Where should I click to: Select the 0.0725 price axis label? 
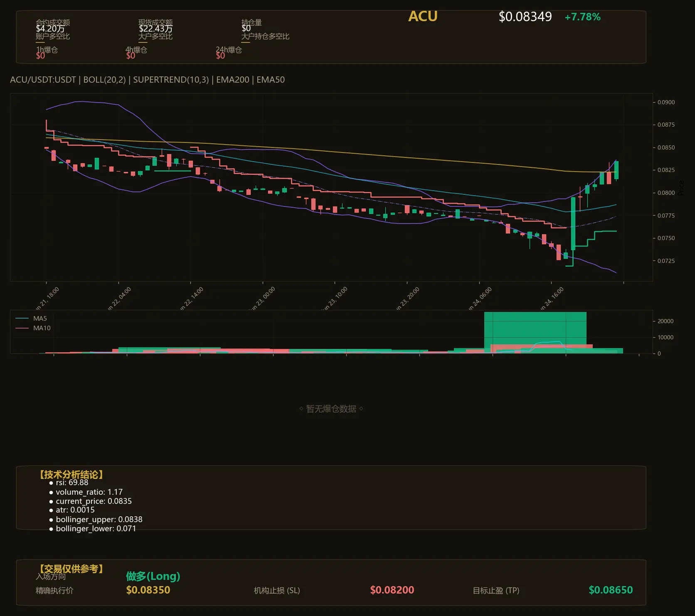pyautogui.click(x=666, y=261)
